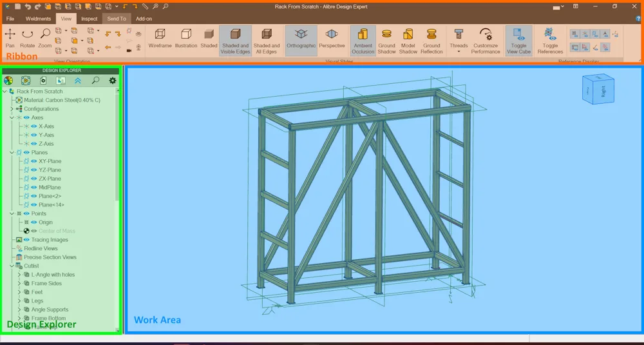The width and height of the screenshot is (644, 345).
Task: Expand the Legs cutlist item
Action: pos(19,301)
